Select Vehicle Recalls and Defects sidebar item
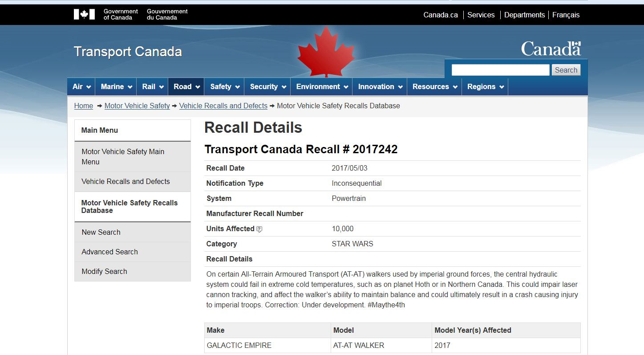Image resolution: width=644 pixels, height=355 pixels. 133,182
